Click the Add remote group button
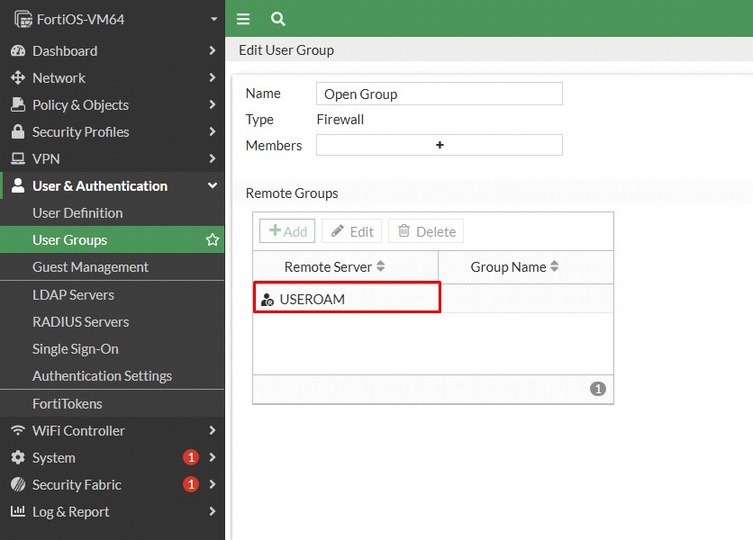 tap(287, 231)
